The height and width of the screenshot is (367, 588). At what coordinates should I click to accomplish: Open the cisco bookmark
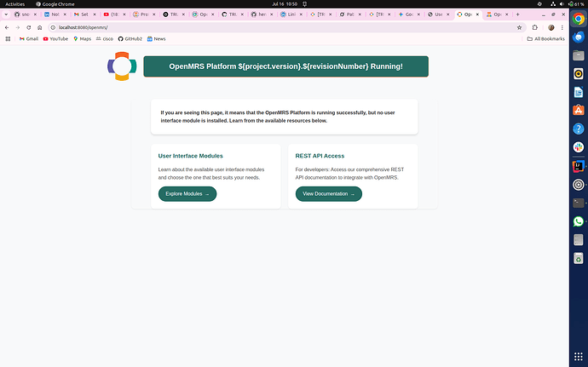105,38
